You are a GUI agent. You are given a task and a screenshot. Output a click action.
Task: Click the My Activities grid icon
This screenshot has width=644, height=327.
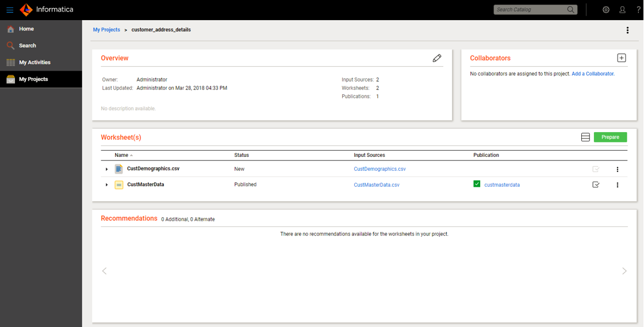[x=11, y=63]
